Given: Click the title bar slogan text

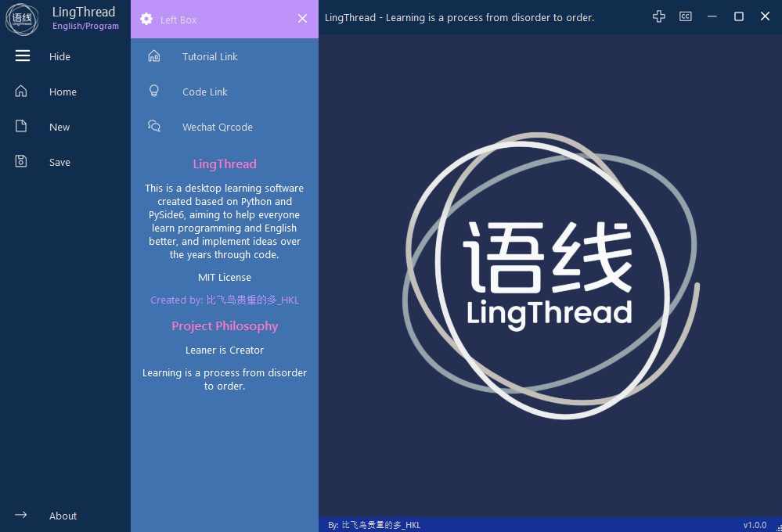Looking at the screenshot, I should 459,17.
